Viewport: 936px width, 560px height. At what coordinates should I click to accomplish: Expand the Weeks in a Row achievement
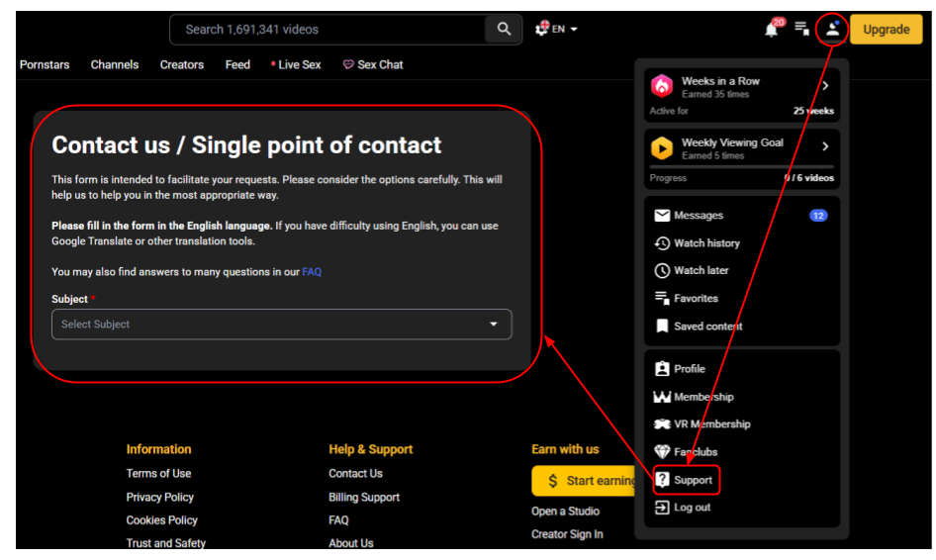coord(825,86)
